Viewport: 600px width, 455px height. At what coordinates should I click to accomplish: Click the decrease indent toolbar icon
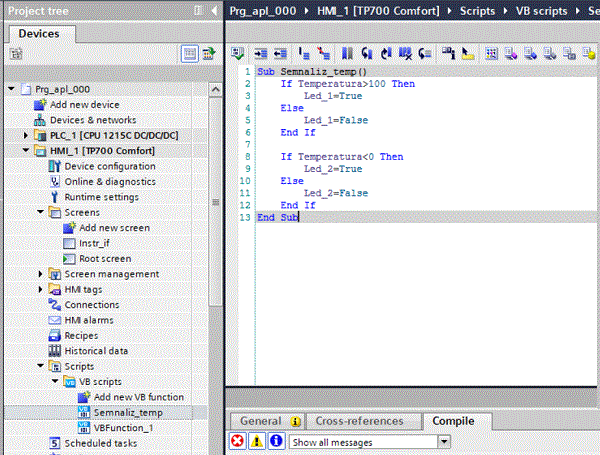(278, 52)
